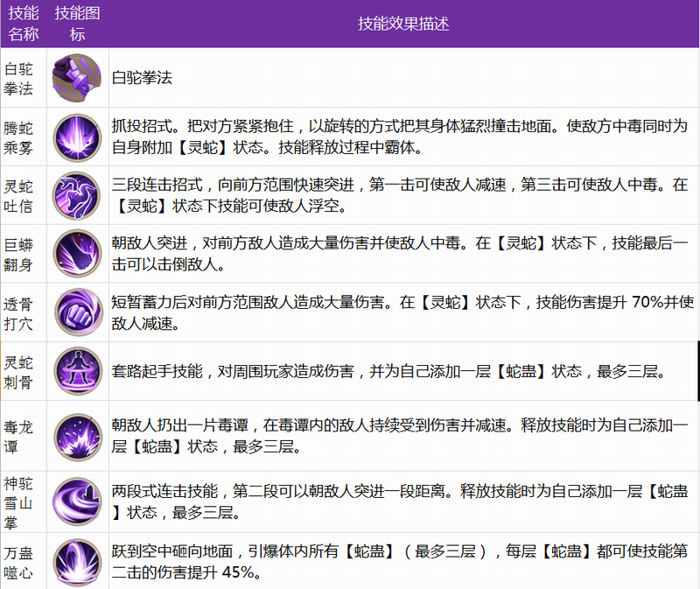Click the description starting 两段式连击技能
The width and height of the screenshot is (700, 589).
(x=403, y=502)
